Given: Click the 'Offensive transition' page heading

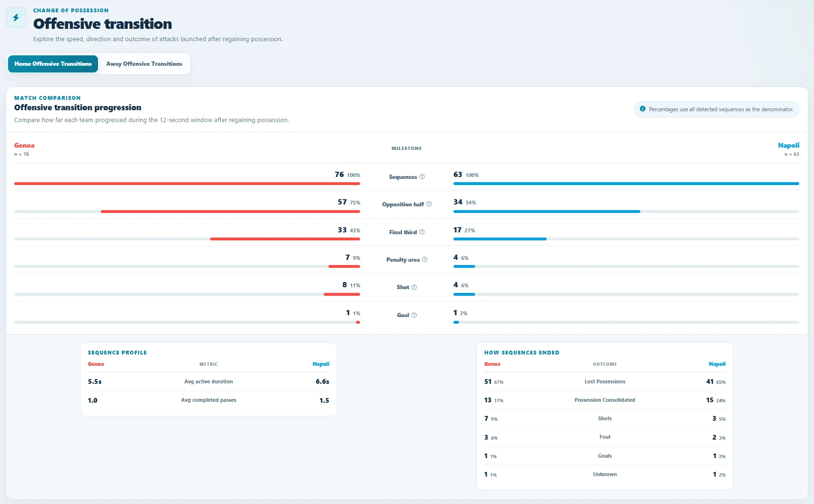Looking at the screenshot, I should click(103, 24).
